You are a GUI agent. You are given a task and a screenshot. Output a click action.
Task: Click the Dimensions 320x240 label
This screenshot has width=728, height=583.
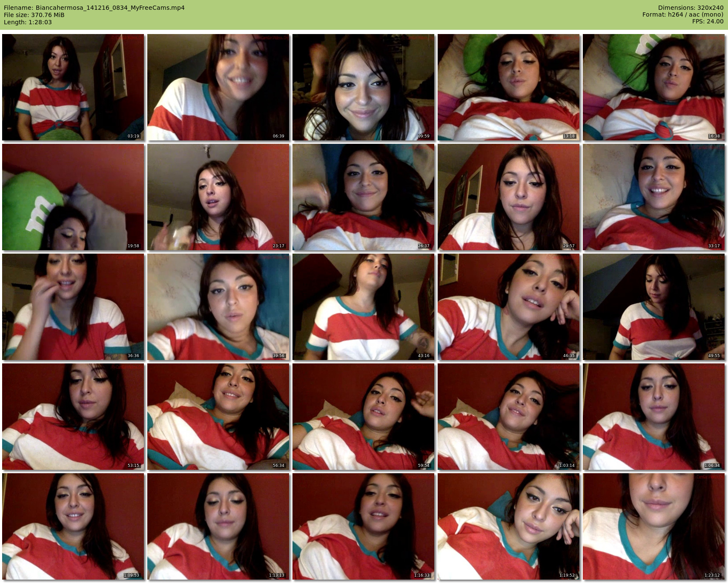point(691,8)
